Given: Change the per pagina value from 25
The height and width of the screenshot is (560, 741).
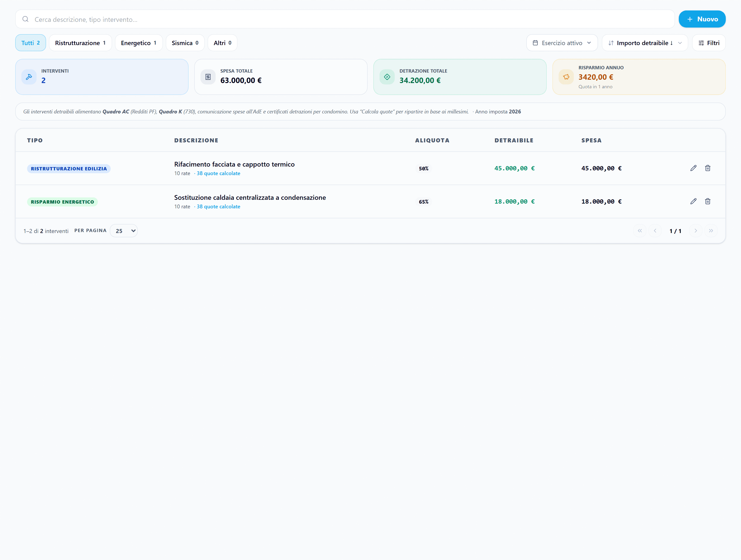Looking at the screenshot, I should (x=123, y=231).
